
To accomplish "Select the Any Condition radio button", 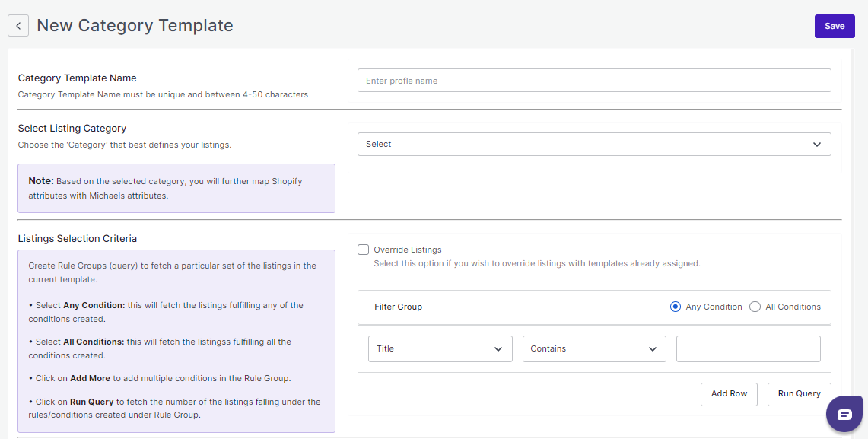I will [x=675, y=307].
